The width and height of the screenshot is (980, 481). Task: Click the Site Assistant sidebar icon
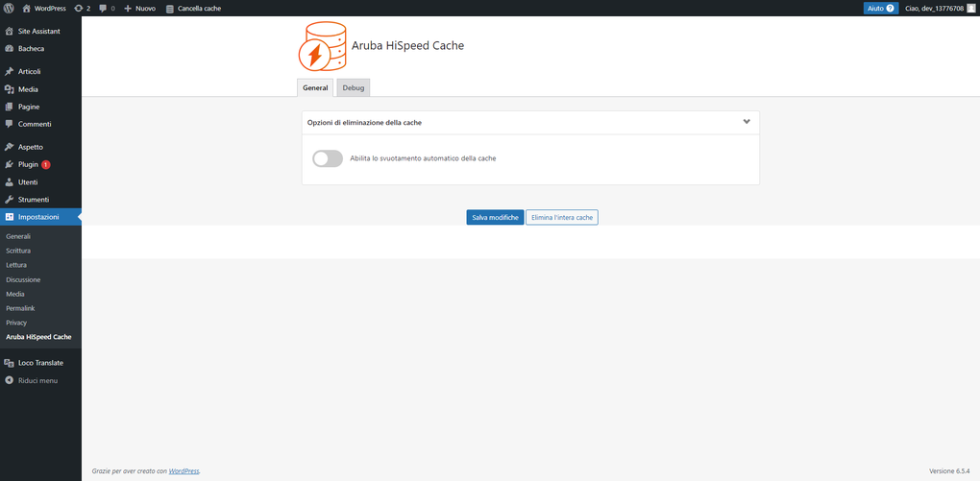[x=9, y=31]
